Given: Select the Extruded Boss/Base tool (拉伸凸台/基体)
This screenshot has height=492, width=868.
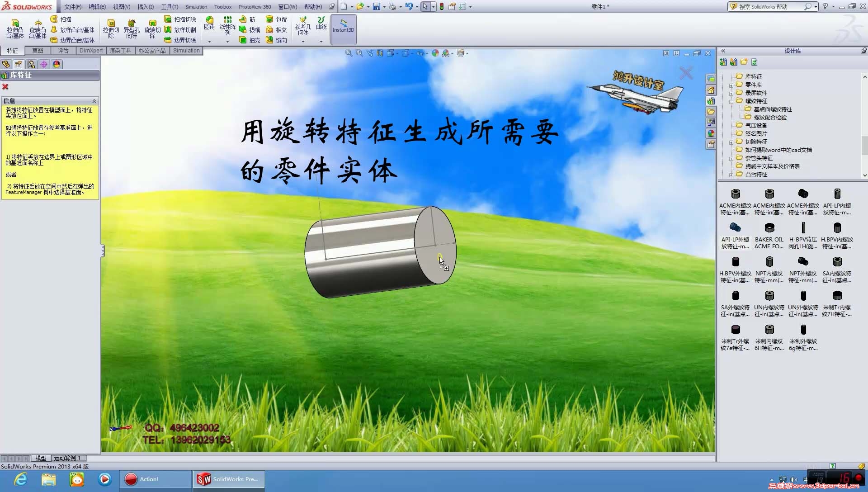Looking at the screenshot, I should [15, 29].
